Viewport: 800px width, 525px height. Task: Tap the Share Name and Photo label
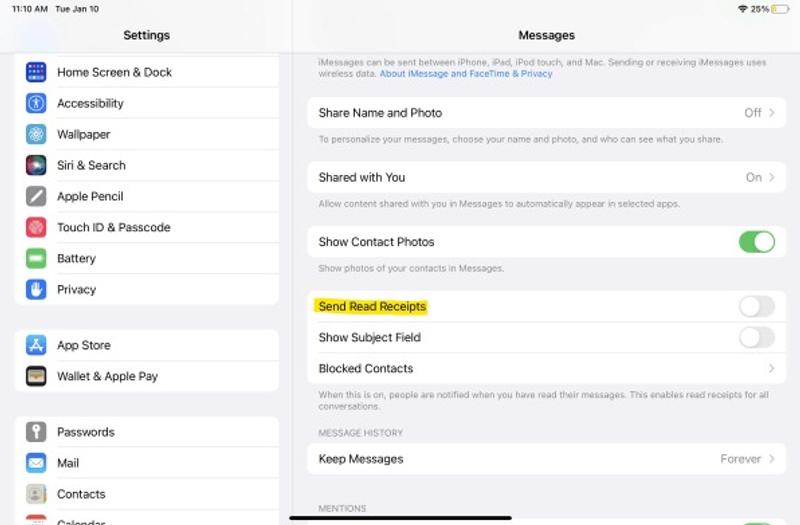tap(380, 113)
